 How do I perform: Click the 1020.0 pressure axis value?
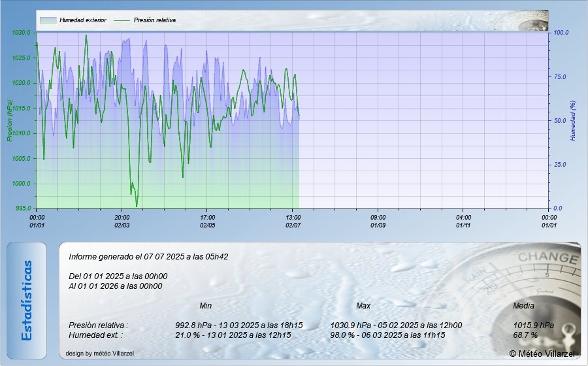tap(22, 83)
